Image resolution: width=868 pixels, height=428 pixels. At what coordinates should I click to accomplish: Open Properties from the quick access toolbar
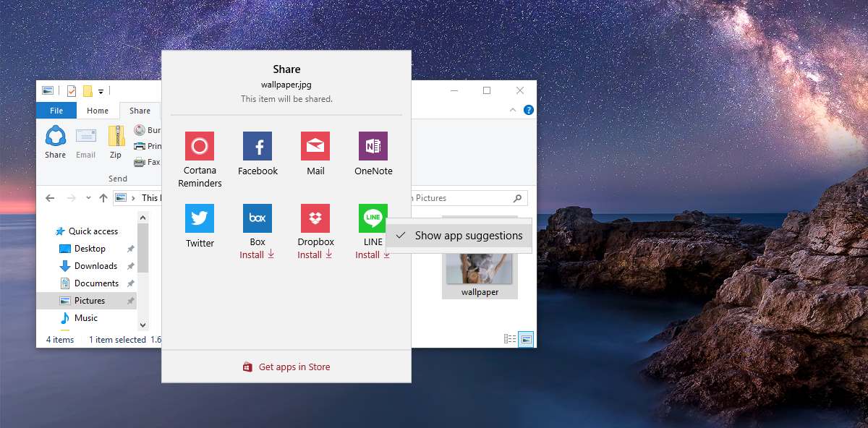coord(72,90)
